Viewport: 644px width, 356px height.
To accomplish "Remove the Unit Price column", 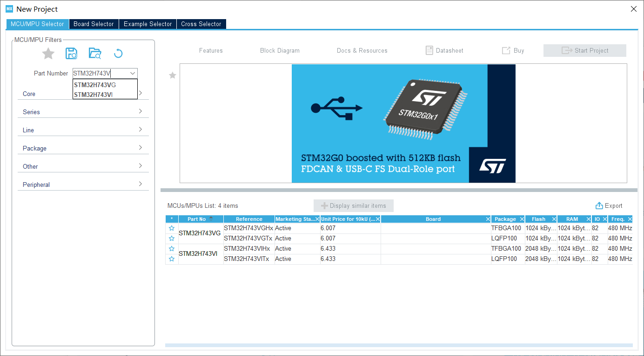I will point(378,219).
